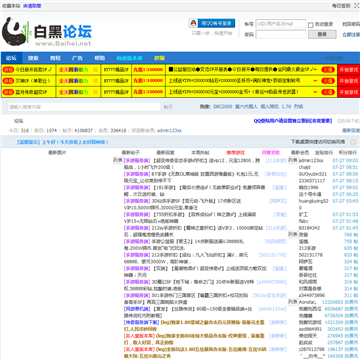
Task: Switch to the weekly hot posts tab
Action: tap(200, 153)
